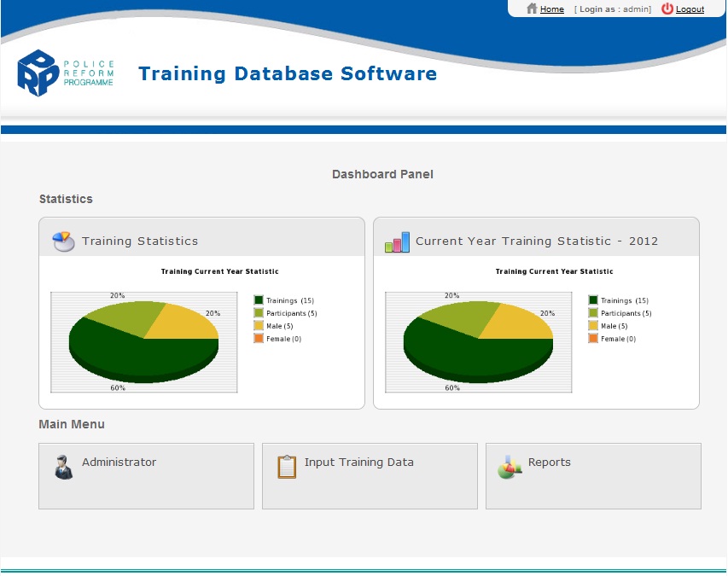This screenshot has width=728, height=576.
Task: Click the Administrator person icon
Action: [x=63, y=467]
